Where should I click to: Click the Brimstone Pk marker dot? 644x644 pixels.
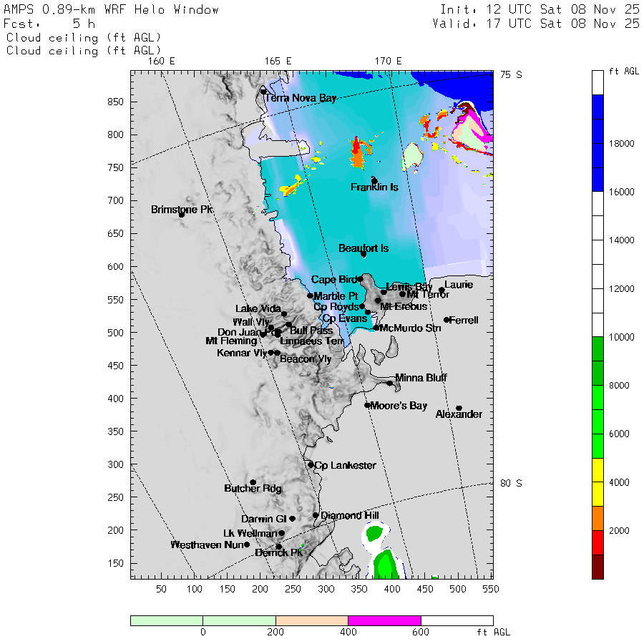(182, 215)
